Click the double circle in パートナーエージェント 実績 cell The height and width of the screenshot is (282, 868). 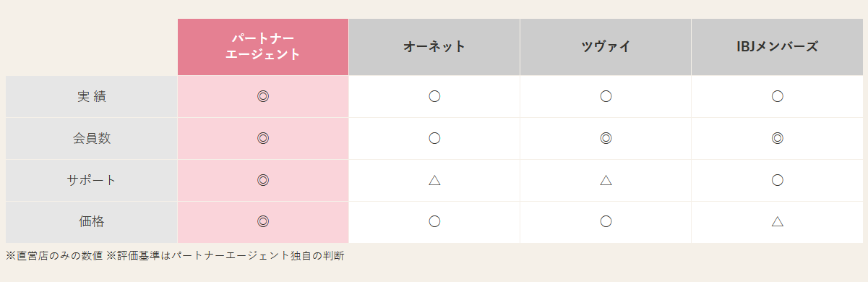[263, 96]
